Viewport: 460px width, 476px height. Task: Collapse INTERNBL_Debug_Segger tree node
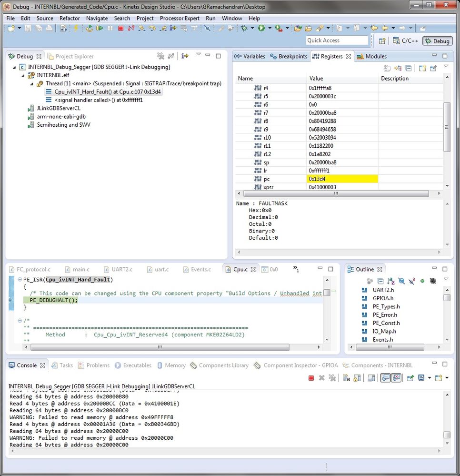[14, 67]
